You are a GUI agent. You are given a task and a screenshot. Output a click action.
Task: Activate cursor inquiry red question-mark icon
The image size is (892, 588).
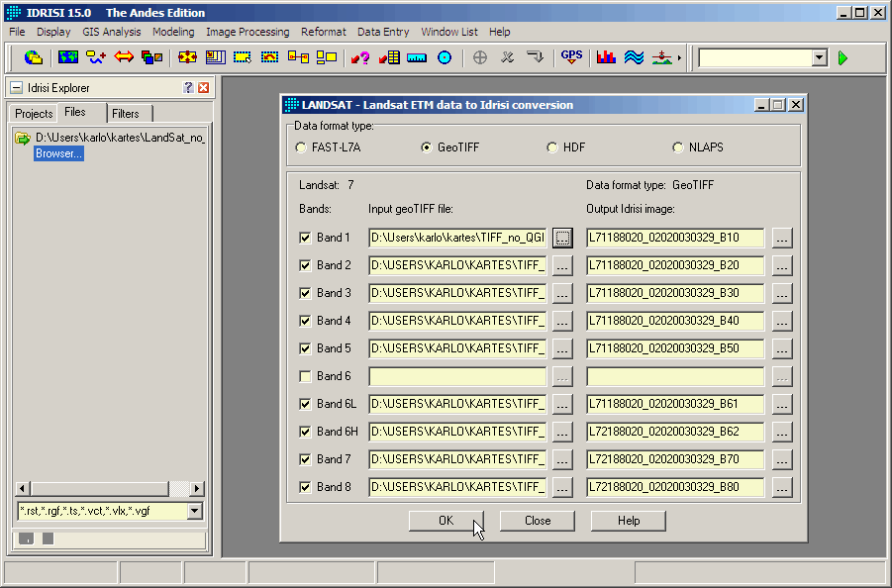click(x=360, y=57)
